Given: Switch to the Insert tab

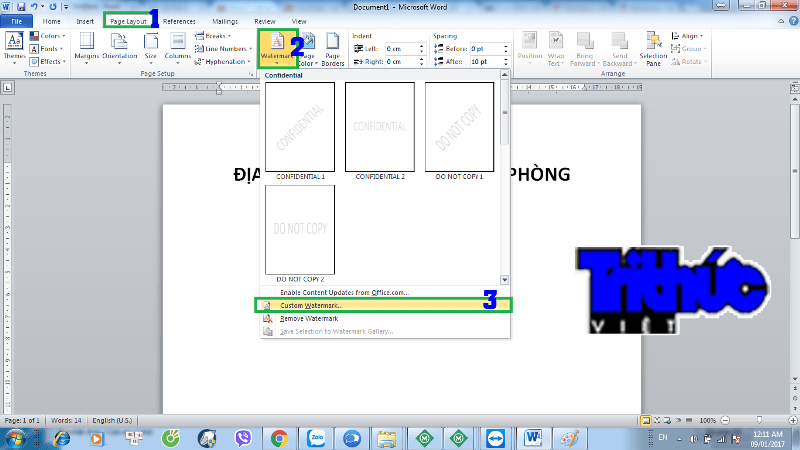Looking at the screenshot, I should (x=85, y=21).
